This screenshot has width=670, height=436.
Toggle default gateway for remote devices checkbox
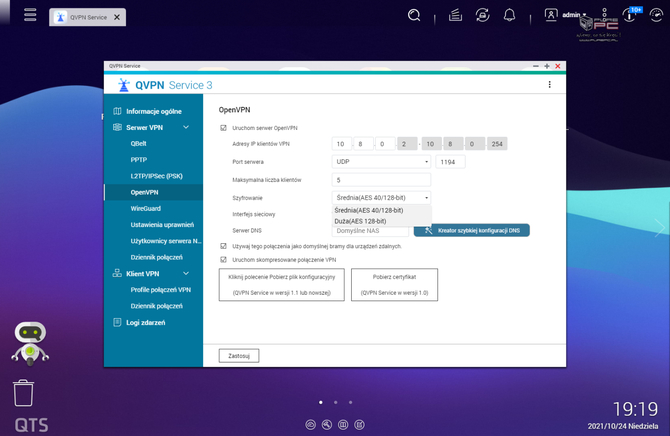223,246
